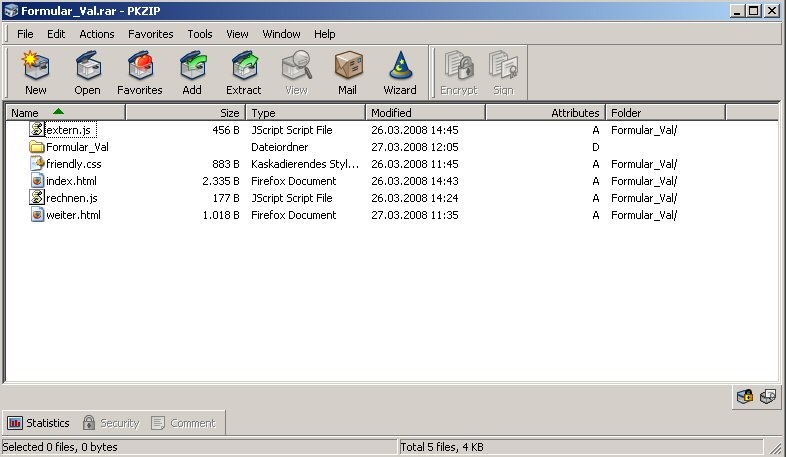786x457 pixels.
Task: Click the lock icon at bottom right
Action: coord(744,397)
